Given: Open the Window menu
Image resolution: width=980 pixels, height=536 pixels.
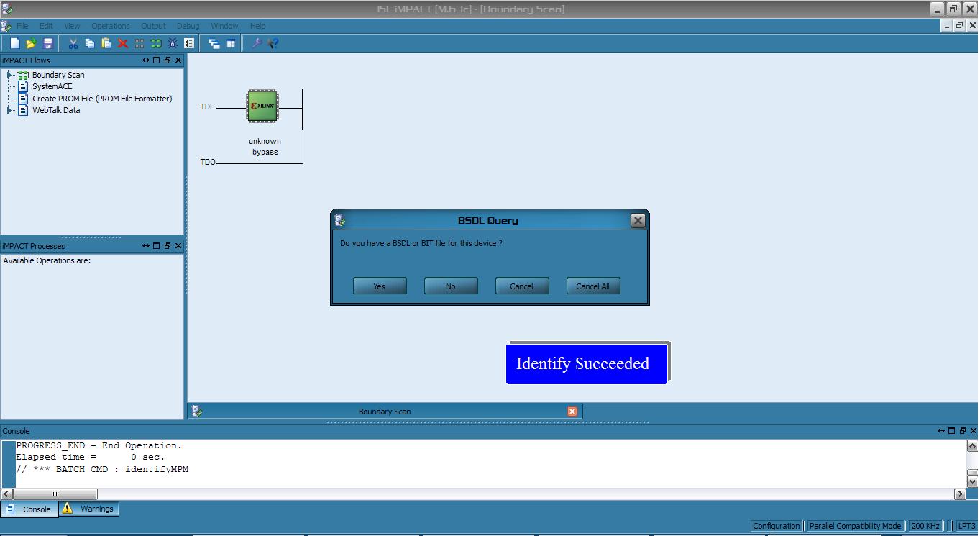Looking at the screenshot, I should [224, 26].
